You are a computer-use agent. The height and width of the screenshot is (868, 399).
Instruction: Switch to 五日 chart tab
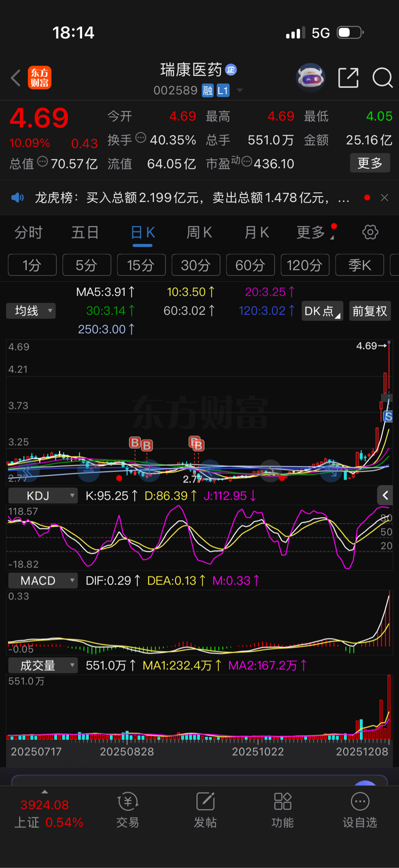(85, 232)
